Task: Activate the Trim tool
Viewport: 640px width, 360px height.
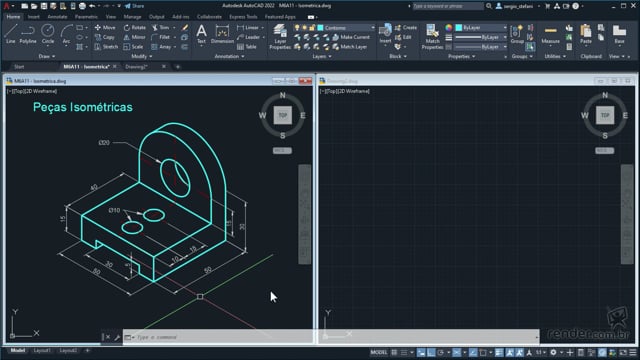Action: [x=160, y=27]
